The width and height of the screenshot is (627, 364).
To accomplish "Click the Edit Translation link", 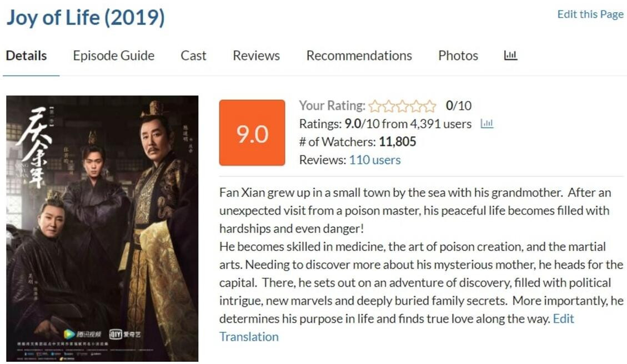I will [x=249, y=336].
